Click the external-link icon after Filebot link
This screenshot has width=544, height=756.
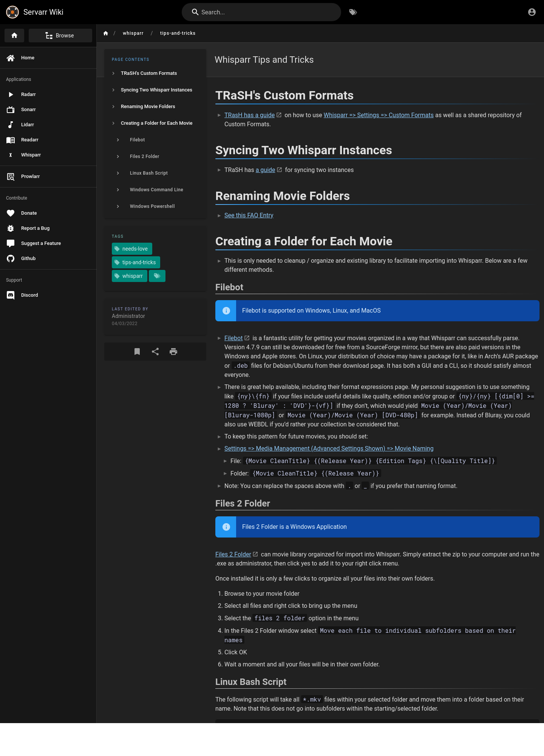(247, 338)
